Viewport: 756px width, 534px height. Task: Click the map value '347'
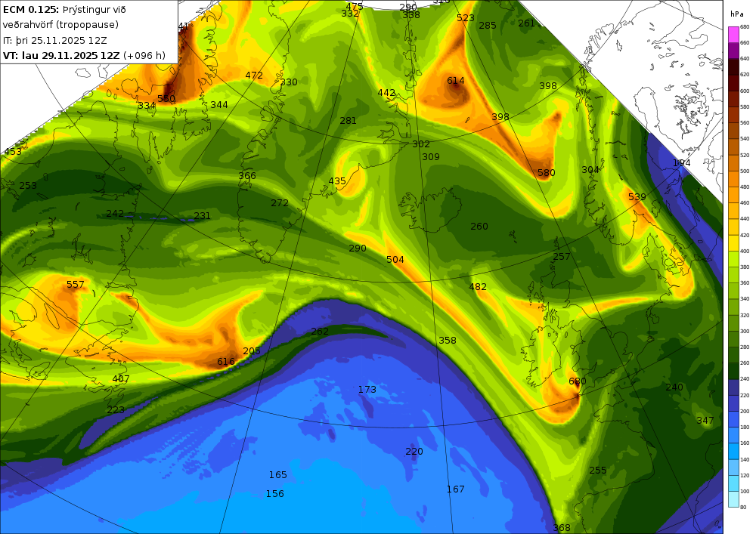pyautogui.click(x=705, y=421)
